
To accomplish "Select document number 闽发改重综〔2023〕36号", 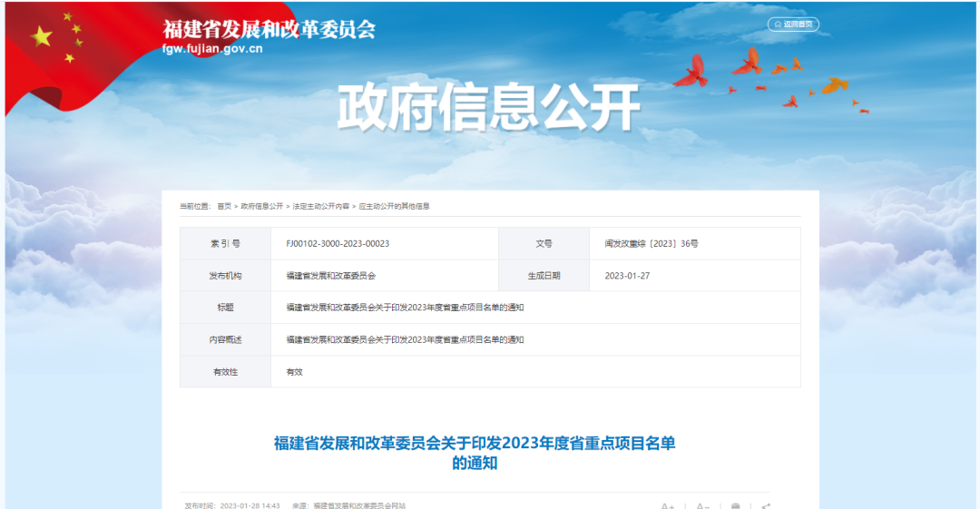I will 652,244.
